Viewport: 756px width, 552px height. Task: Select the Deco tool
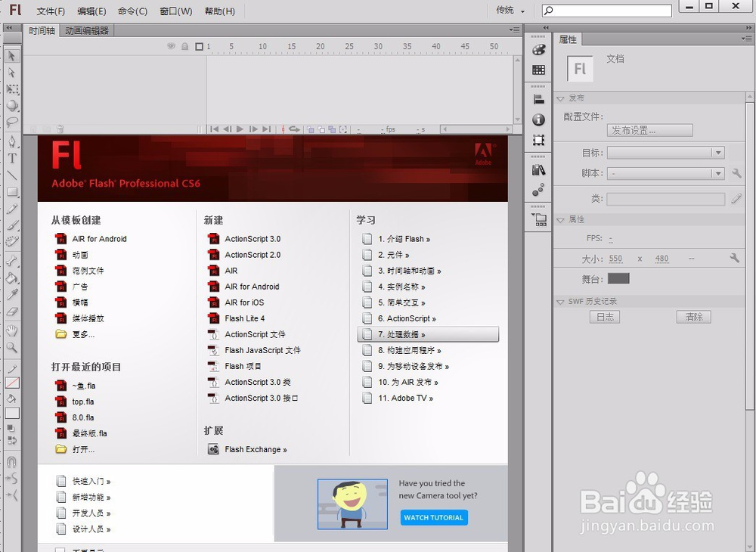(12, 241)
